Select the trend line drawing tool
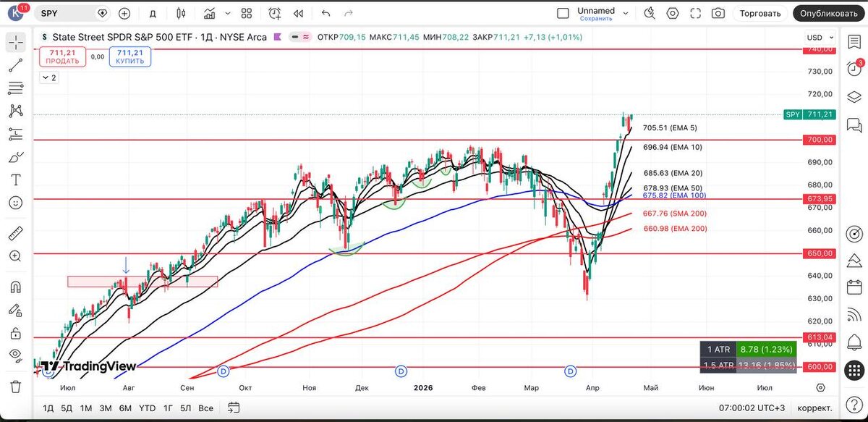 click(15, 66)
